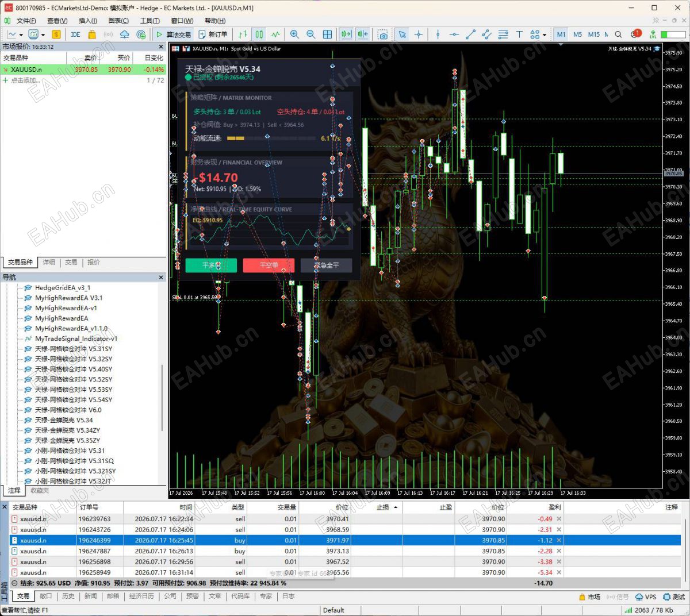Zoom in on the chart with magnifier plus
690x616 pixels.
(294, 34)
